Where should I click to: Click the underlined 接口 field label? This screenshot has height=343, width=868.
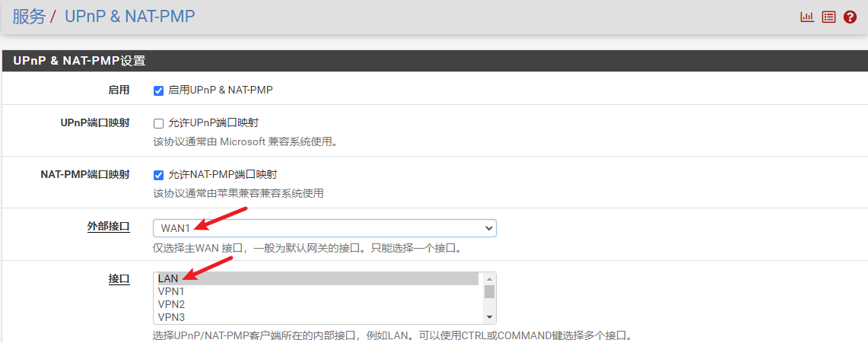[x=119, y=279]
